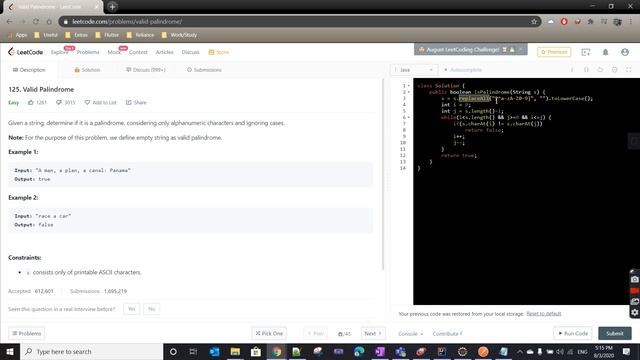Screen dimensions: 640x360
Task: Click the Premium button
Action: (x=554, y=52)
